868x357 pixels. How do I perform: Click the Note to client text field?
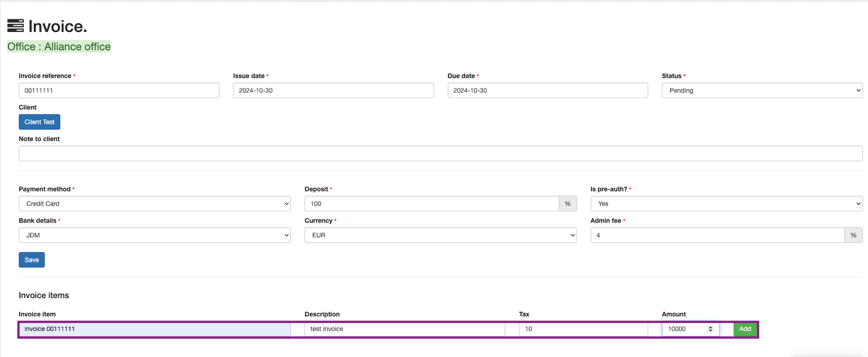[440, 154]
